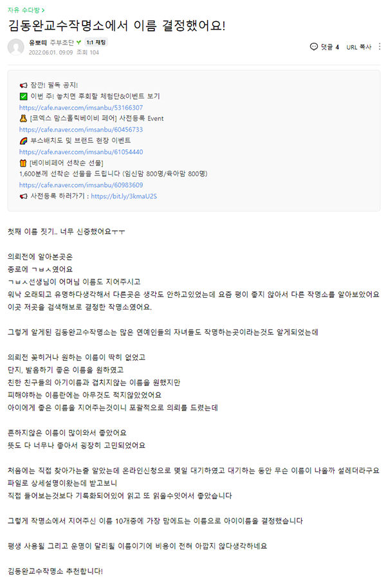This screenshot has width=386, height=588.
Task: Open the bit.ly/3kmaU2S registration link
Action: point(124,196)
